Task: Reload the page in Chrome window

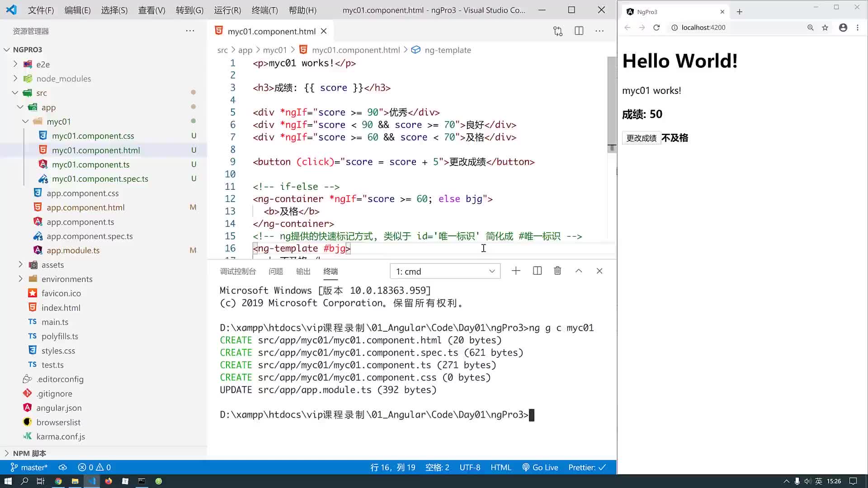Action: tap(656, 28)
